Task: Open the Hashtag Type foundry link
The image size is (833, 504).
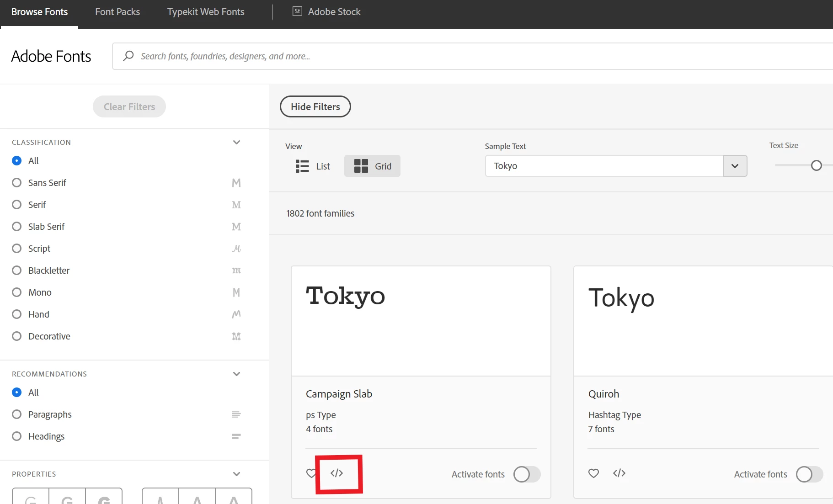Action: (614, 415)
